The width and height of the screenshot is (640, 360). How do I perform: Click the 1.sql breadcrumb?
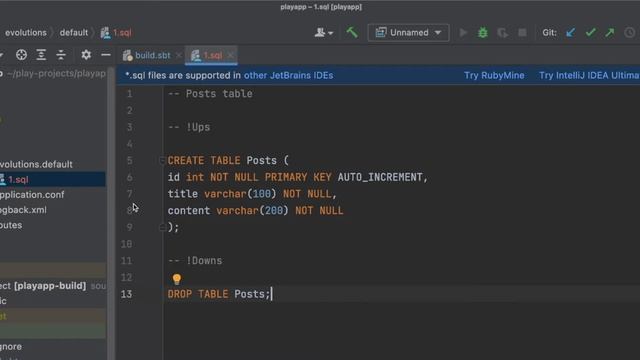[117, 33]
